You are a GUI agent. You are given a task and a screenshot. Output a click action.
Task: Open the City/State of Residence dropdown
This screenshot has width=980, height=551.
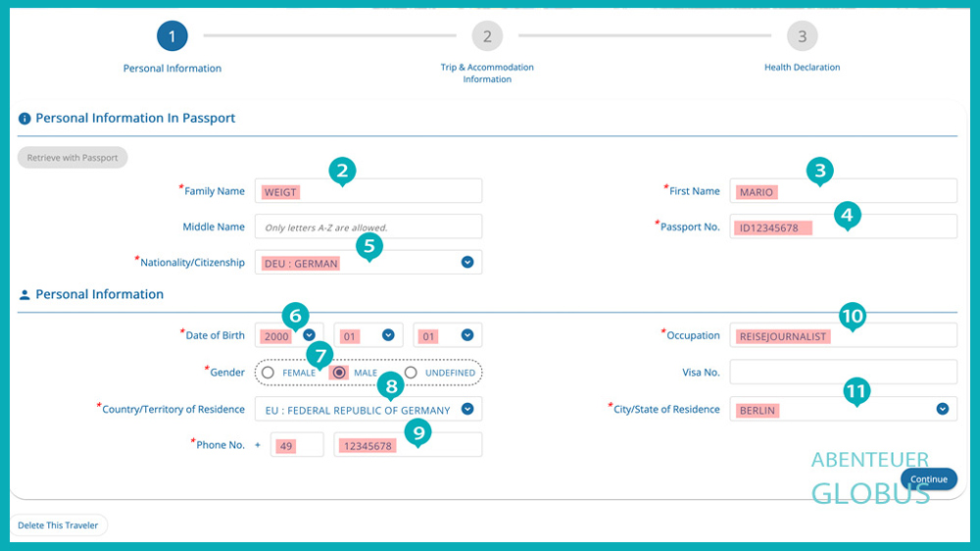pyautogui.click(x=943, y=409)
